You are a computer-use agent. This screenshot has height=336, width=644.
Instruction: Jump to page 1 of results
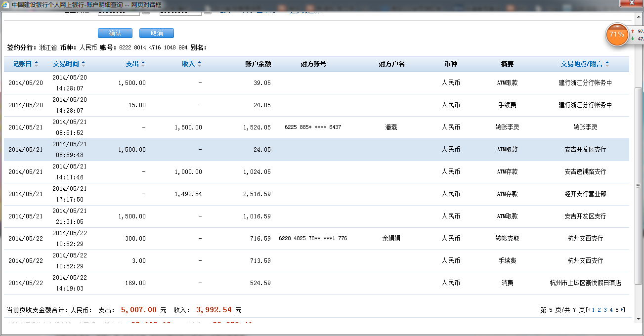[x=593, y=310]
